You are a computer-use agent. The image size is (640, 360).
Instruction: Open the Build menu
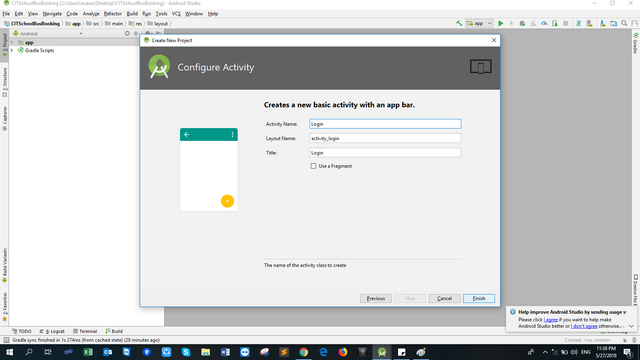[x=132, y=13]
